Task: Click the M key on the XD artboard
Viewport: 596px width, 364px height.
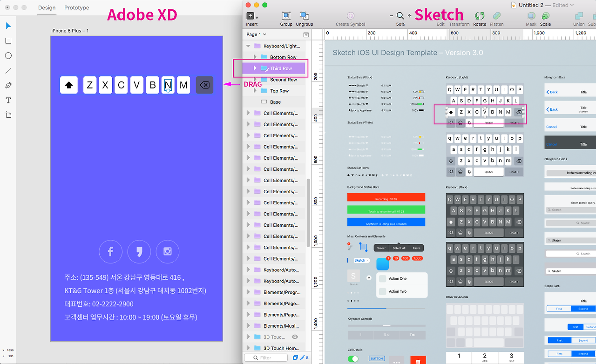Action: point(183,85)
